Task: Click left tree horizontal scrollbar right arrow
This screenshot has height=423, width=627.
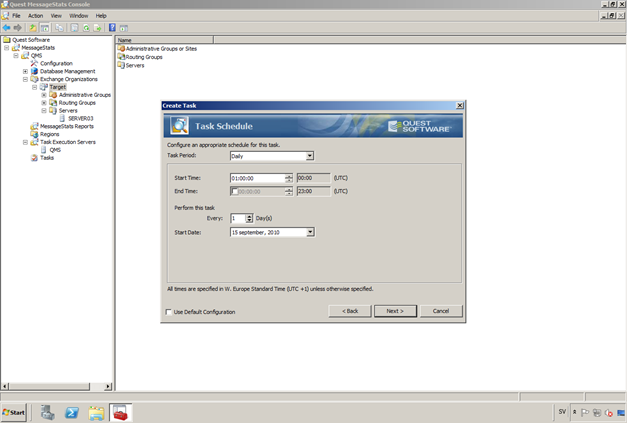Action: coord(107,387)
